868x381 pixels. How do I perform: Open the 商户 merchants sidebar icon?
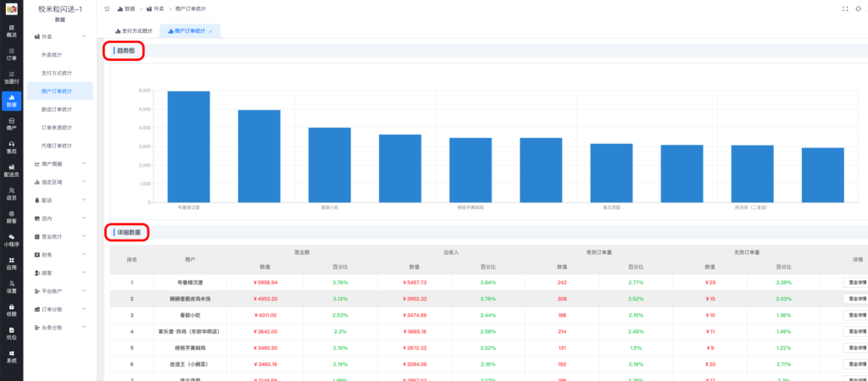tap(11, 124)
